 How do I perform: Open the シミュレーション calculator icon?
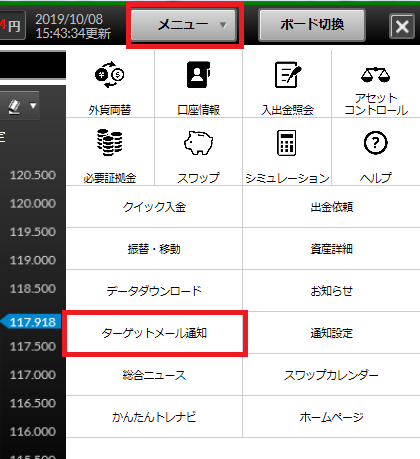287,143
